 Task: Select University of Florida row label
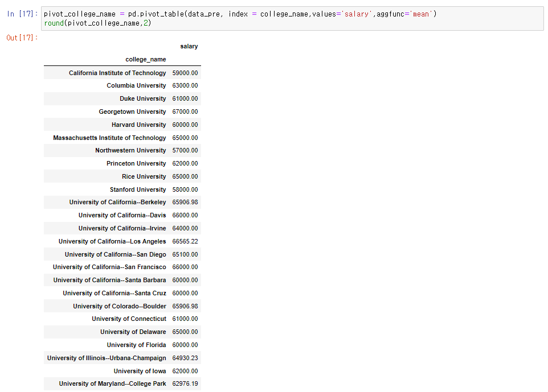(x=136, y=345)
